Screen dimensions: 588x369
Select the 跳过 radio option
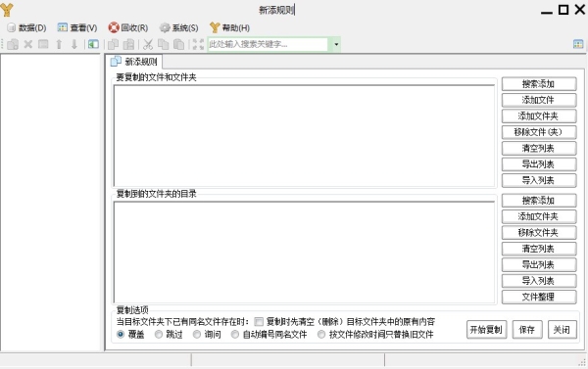159,334
